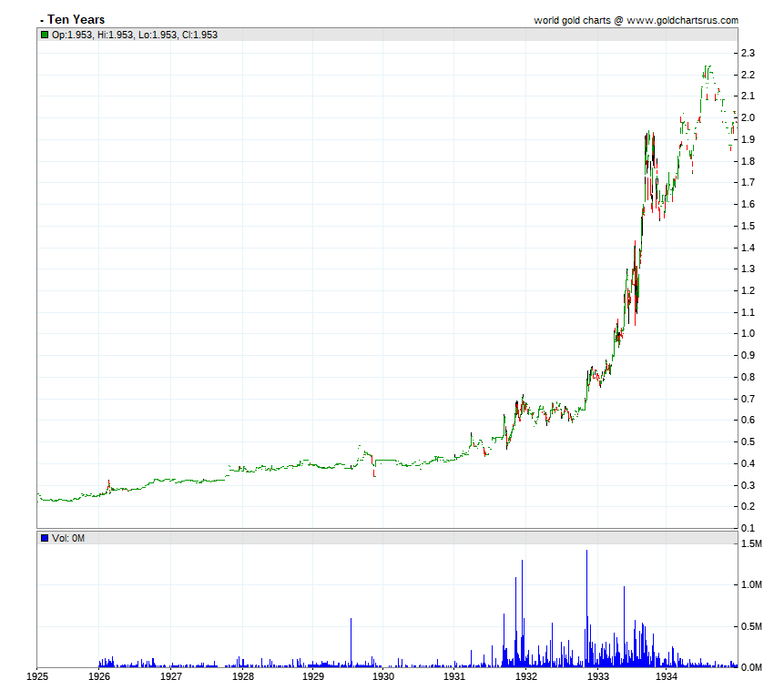The height and width of the screenshot is (700, 774).
Task: Click the tallest volume spike before 1933
Action: click(586, 609)
